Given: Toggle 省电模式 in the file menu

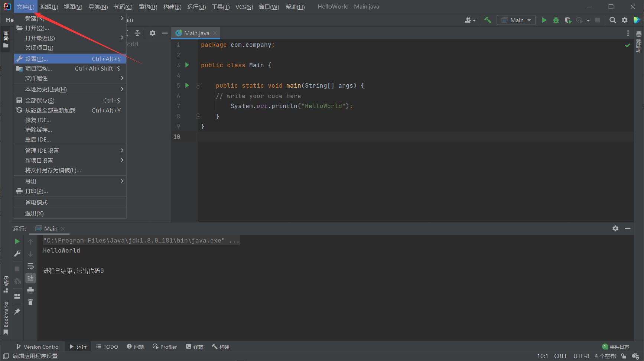Looking at the screenshot, I should [70, 202].
